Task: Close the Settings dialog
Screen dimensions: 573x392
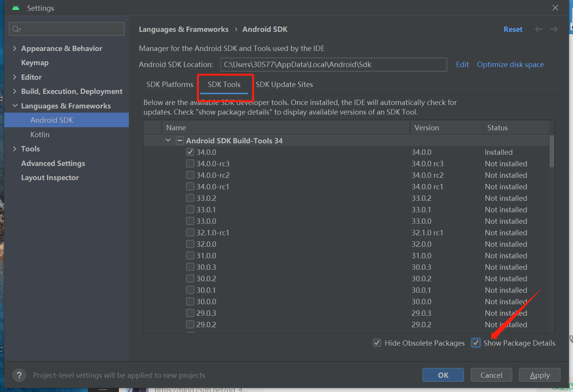Action: [555, 8]
